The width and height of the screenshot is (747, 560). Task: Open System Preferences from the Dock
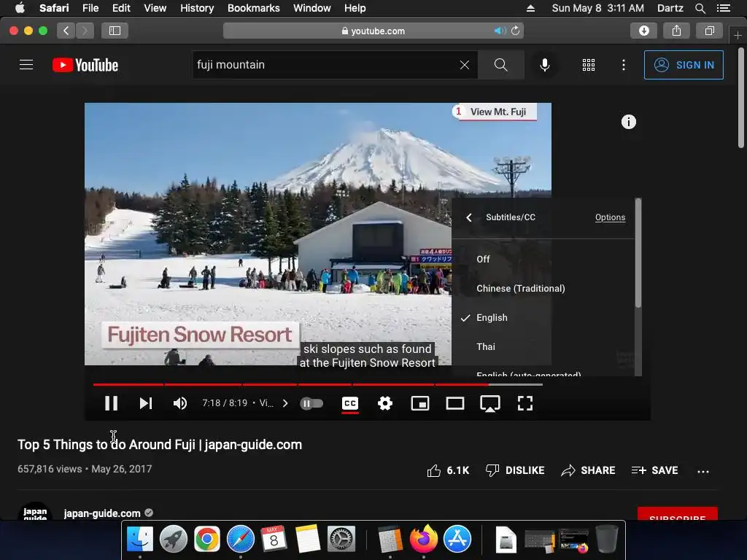click(341, 539)
